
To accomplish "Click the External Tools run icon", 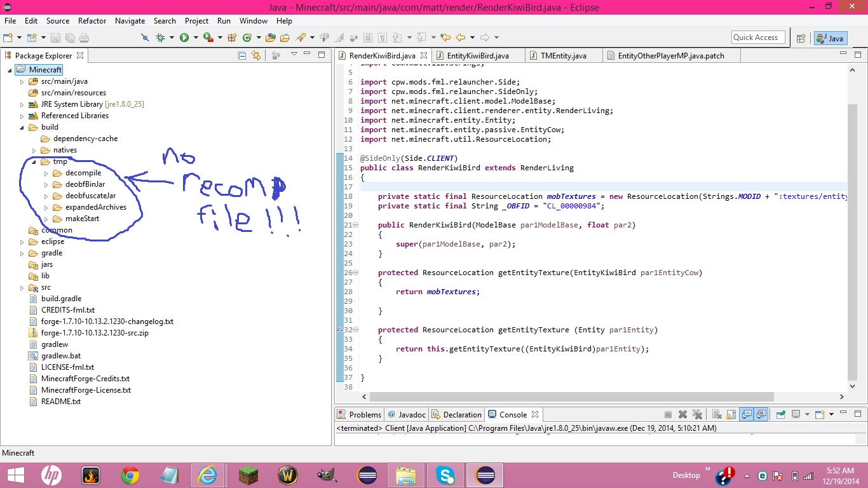I will [x=208, y=37].
